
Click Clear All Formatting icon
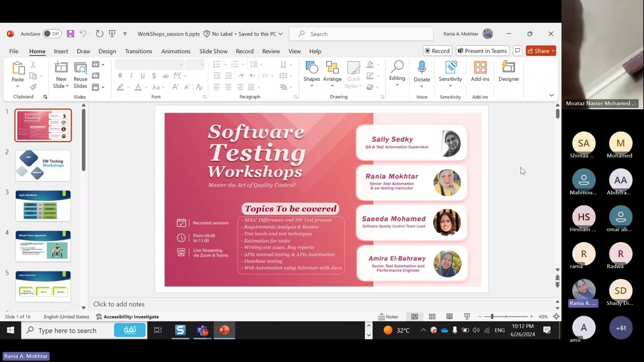(x=199, y=87)
